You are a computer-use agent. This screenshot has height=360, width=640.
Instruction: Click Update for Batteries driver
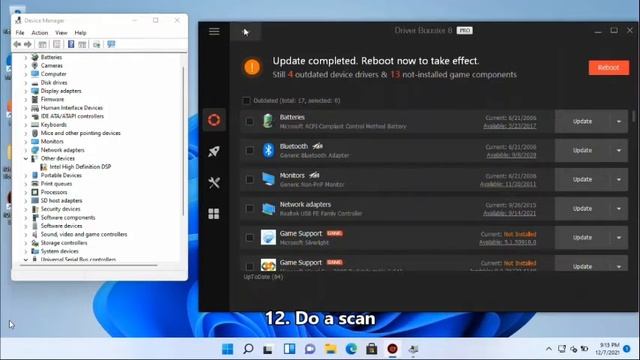[x=582, y=121]
